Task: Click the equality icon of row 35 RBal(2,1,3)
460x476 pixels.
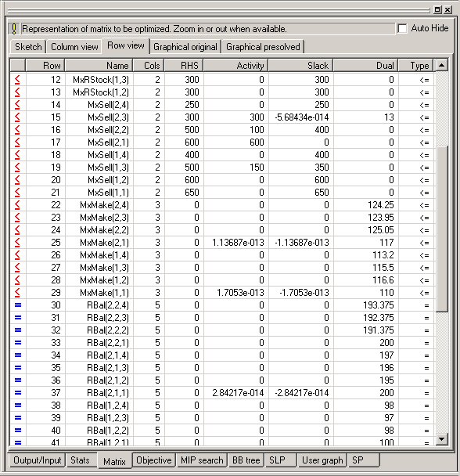Action: (18, 368)
